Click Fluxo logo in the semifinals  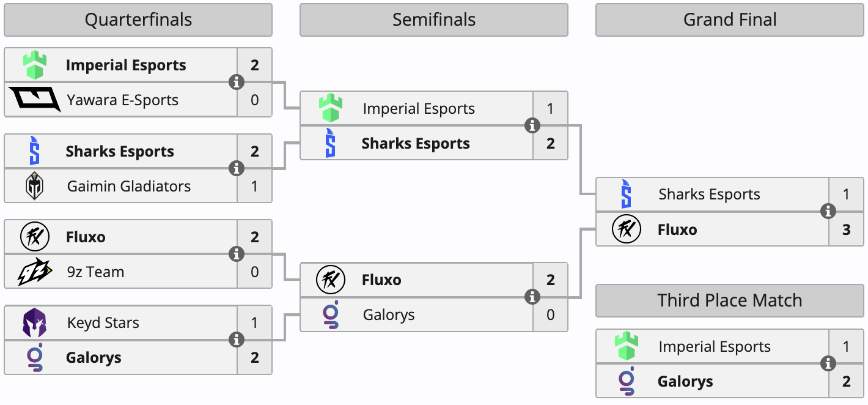click(x=331, y=280)
